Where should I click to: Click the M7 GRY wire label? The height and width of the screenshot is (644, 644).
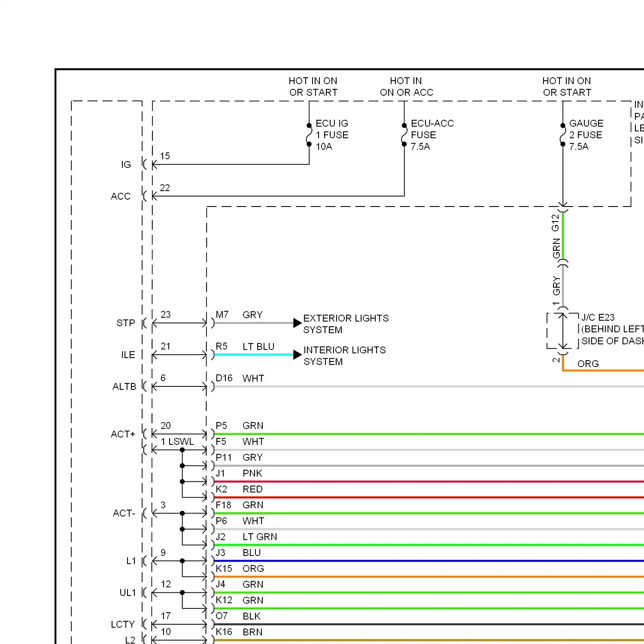coord(239,315)
